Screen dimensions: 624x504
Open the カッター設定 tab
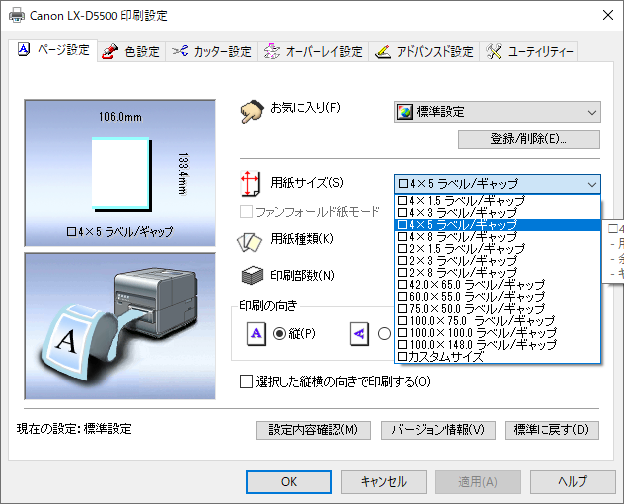coord(212,51)
